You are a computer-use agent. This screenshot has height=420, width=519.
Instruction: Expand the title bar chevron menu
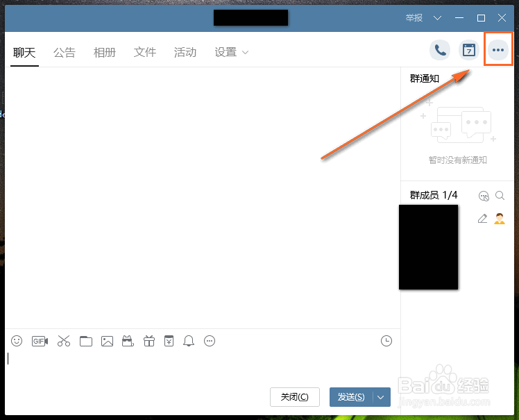[438, 18]
